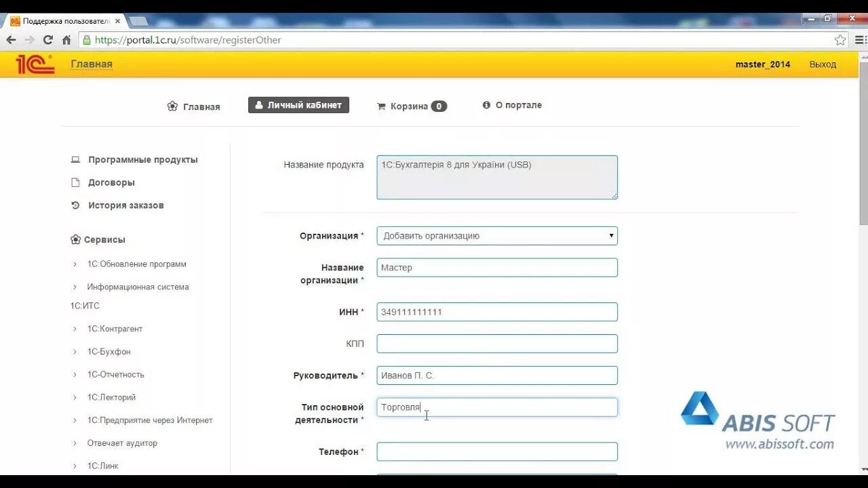Image resolution: width=868 pixels, height=488 pixels.
Task: Click the history icon beside История заказов
Action: point(75,205)
